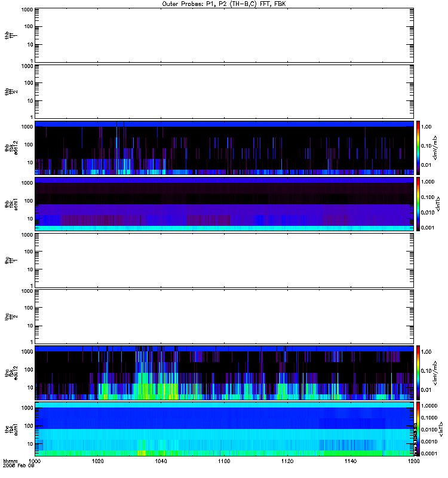Click inside the thc fbk edc12 spectrogram
The image size is (448, 478).
tap(224, 372)
